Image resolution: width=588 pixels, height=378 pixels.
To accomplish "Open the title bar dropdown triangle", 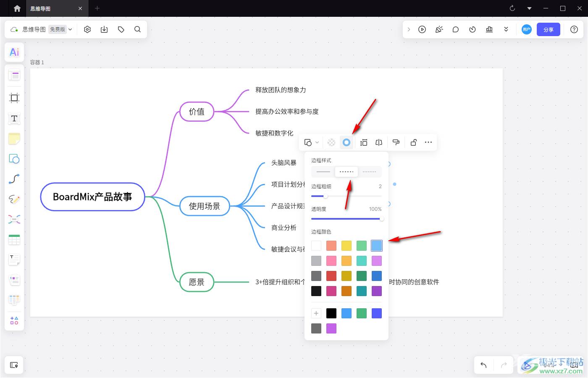I will click(x=529, y=8).
